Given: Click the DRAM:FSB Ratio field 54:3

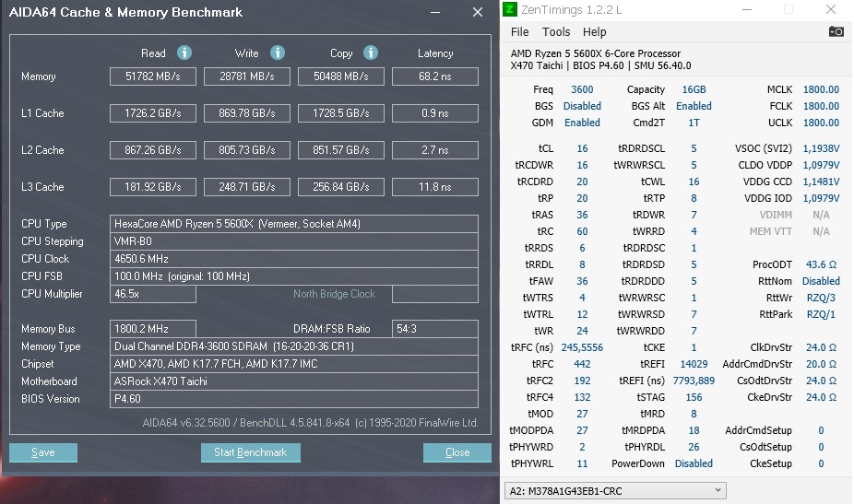Looking at the screenshot, I should 435,329.
